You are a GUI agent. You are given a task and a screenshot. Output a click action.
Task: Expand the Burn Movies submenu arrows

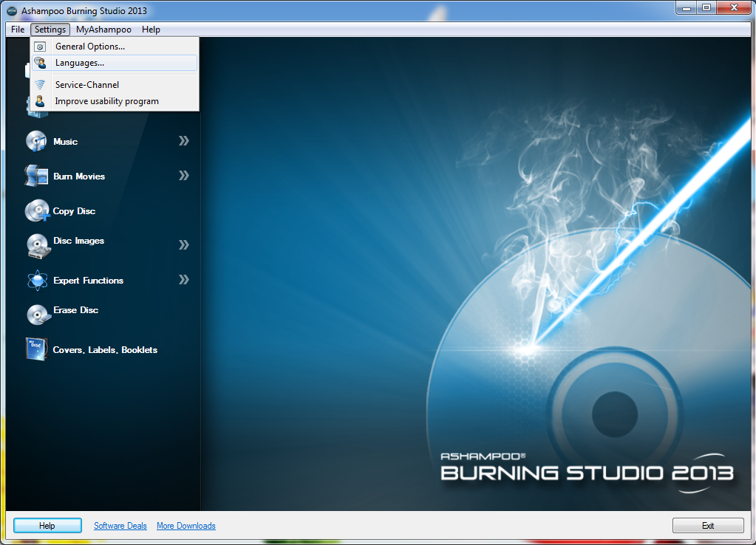[x=184, y=176]
